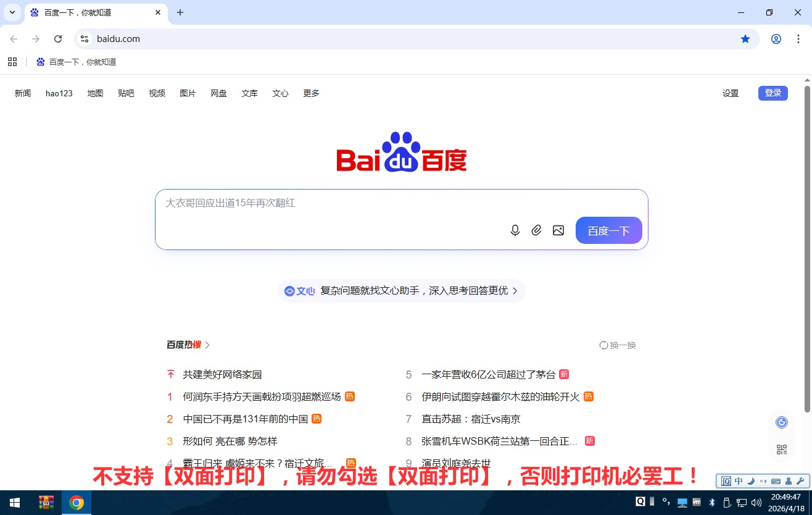The width and height of the screenshot is (812, 515).
Task: Open the tab search dropdown arrow
Action: 12,12
